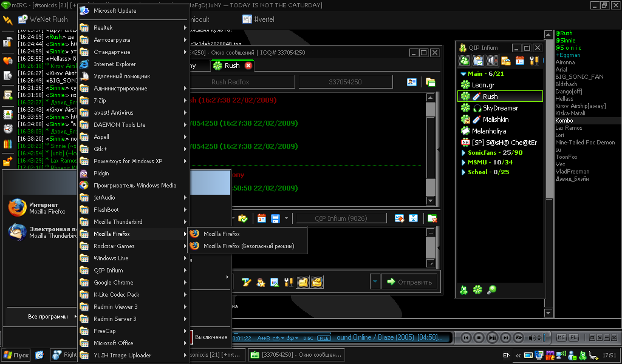This screenshot has height=364, width=622.
Task: Click the MC button in jetAudio
Action: (x=561, y=337)
